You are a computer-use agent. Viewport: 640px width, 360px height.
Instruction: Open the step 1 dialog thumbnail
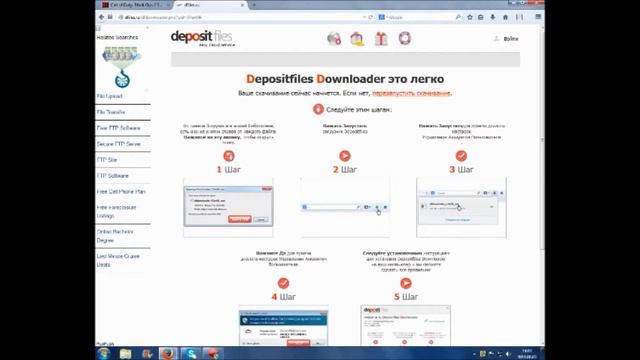pos(228,207)
